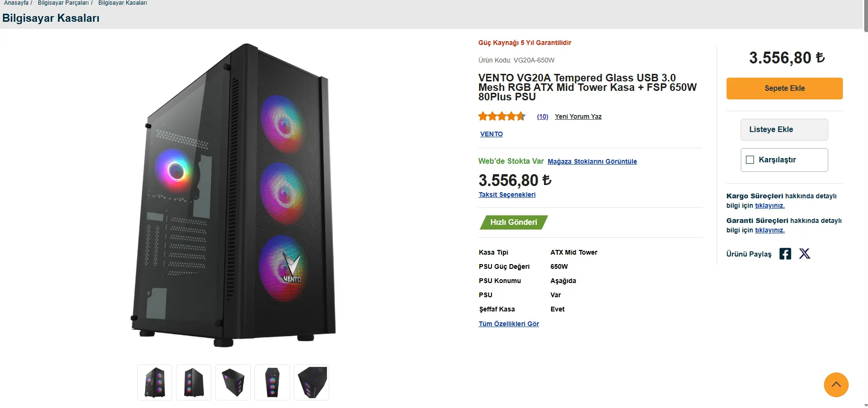Open Mağaza Stoklarını Görüntüle link
Image resolution: width=868 pixels, height=408 pixels.
[592, 161]
